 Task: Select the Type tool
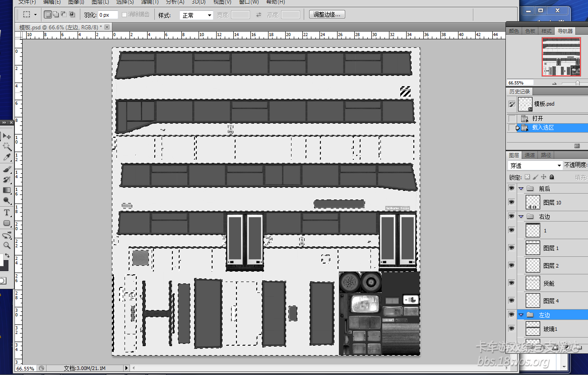tap(7, 213)
